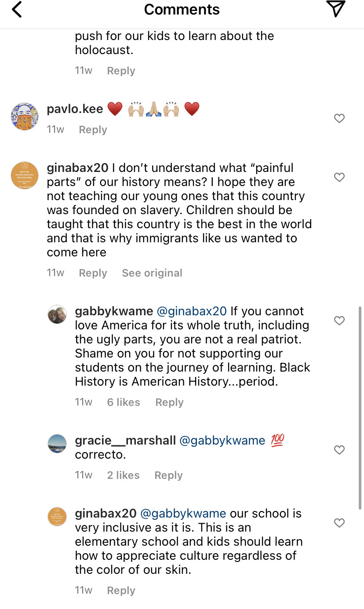Like ginabax20's "painful parts" comment
The image size is (364, 609).
click(339, 177)
